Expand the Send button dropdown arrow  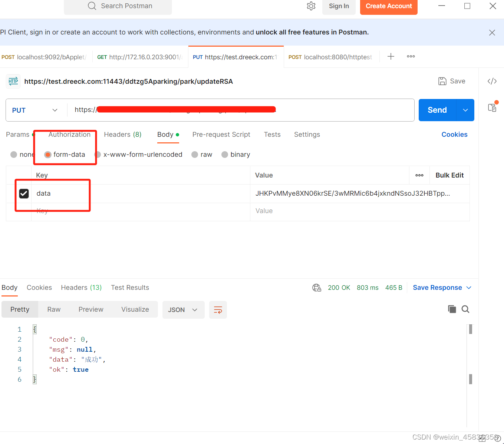pos(465,110)
